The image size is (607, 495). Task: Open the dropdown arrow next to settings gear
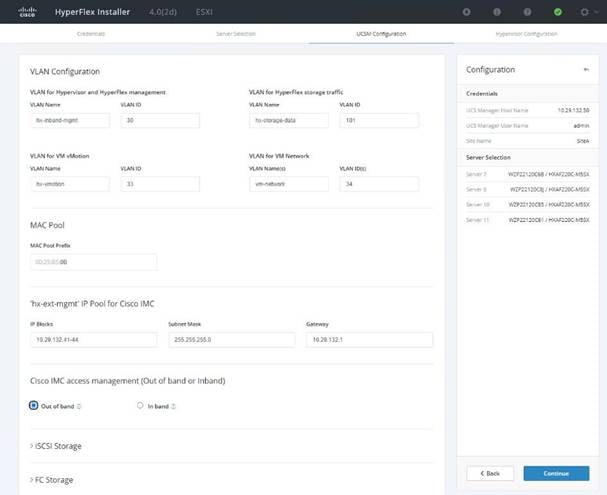click(596, 12)
